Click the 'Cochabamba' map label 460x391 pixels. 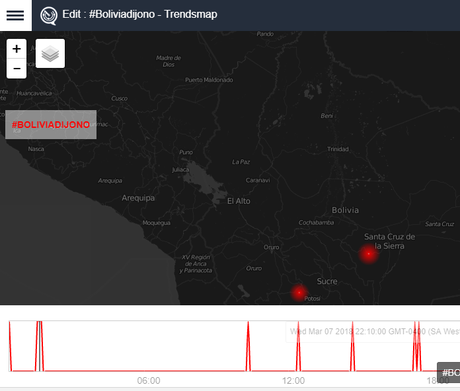[316, 222]
